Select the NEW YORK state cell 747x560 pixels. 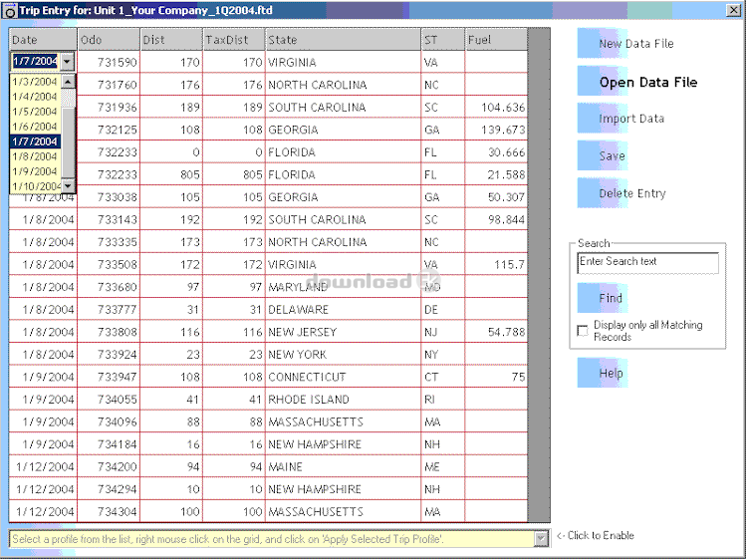tap(343, 354)
